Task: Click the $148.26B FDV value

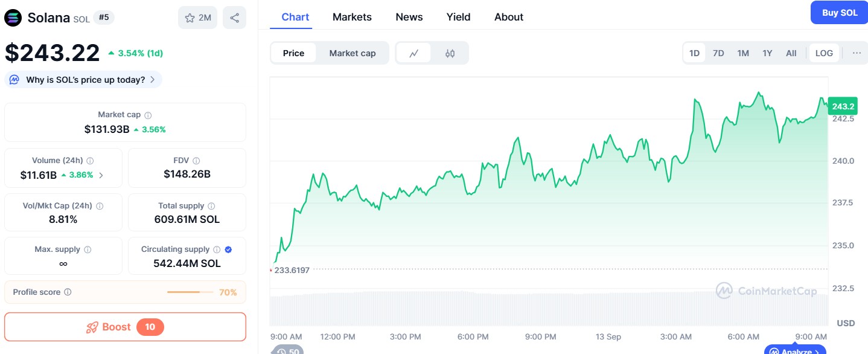Action: coord(187,174)
